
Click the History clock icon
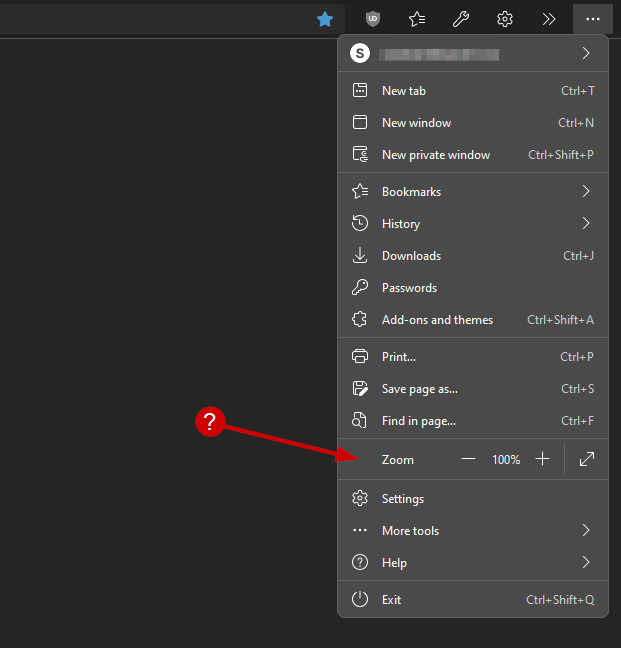pyautogui.click(x=360, y=223)
